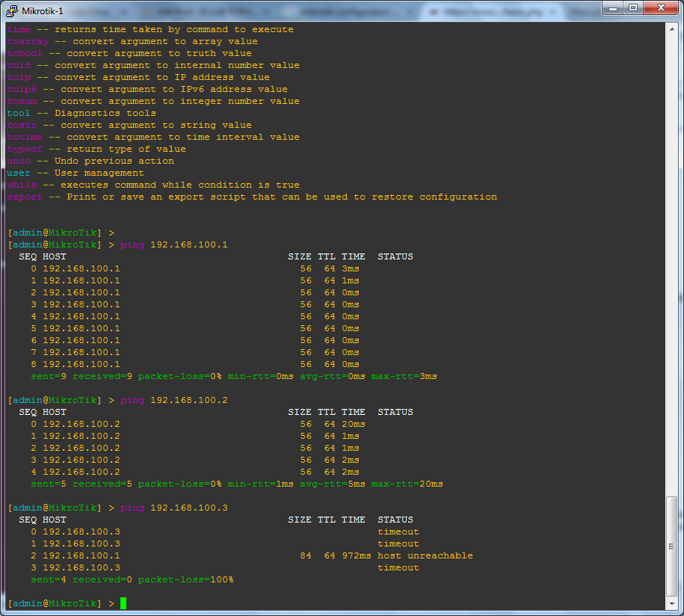Click the "tostr" command name
The width and height of the screenshot is (684, 616).
[x=22, y=125]
